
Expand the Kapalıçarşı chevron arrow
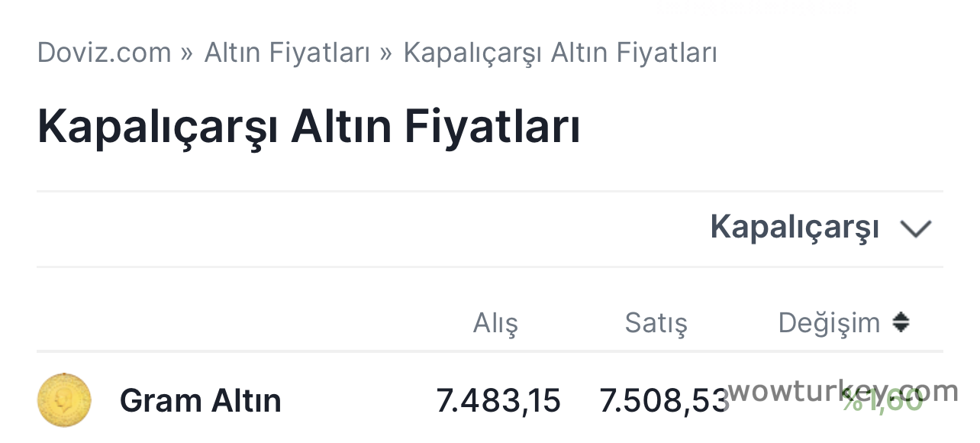coord(916,228)
